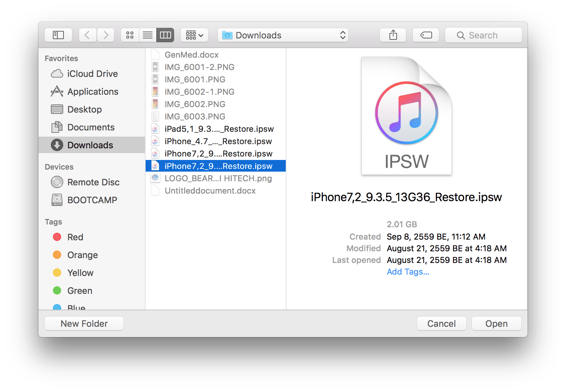Click the BOOTCAMP drive icon

point(57,200)
